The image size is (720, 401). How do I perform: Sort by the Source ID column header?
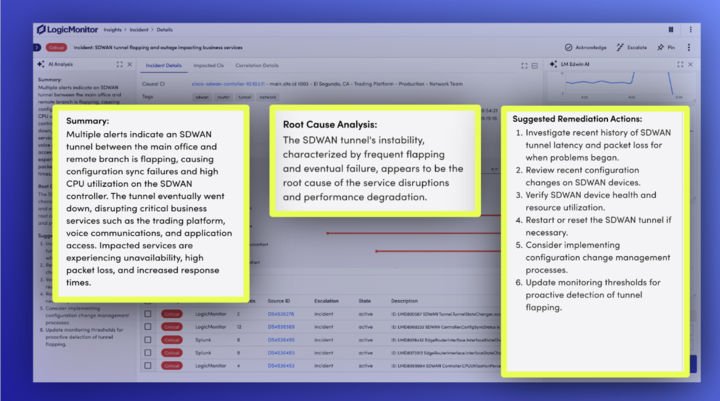tap(279, 301)
